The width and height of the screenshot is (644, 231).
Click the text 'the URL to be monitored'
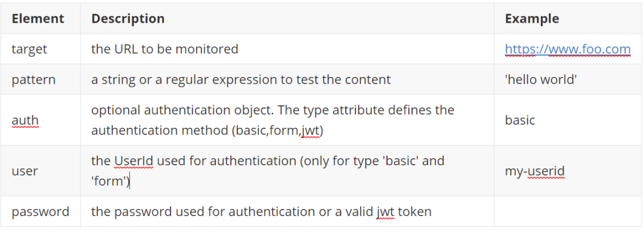click(165, 50)
